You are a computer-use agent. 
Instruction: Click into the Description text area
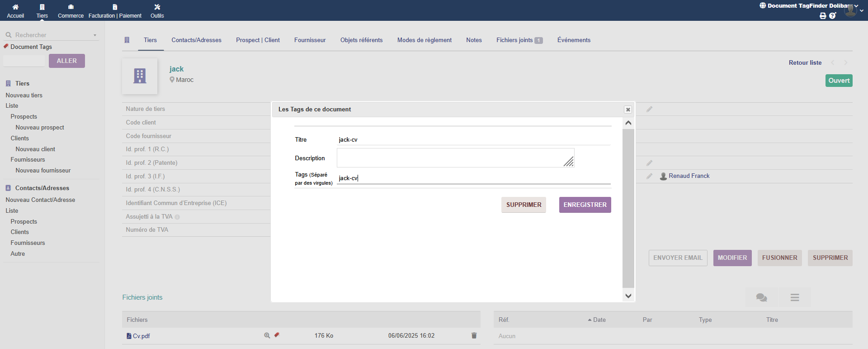coord(452,158)
